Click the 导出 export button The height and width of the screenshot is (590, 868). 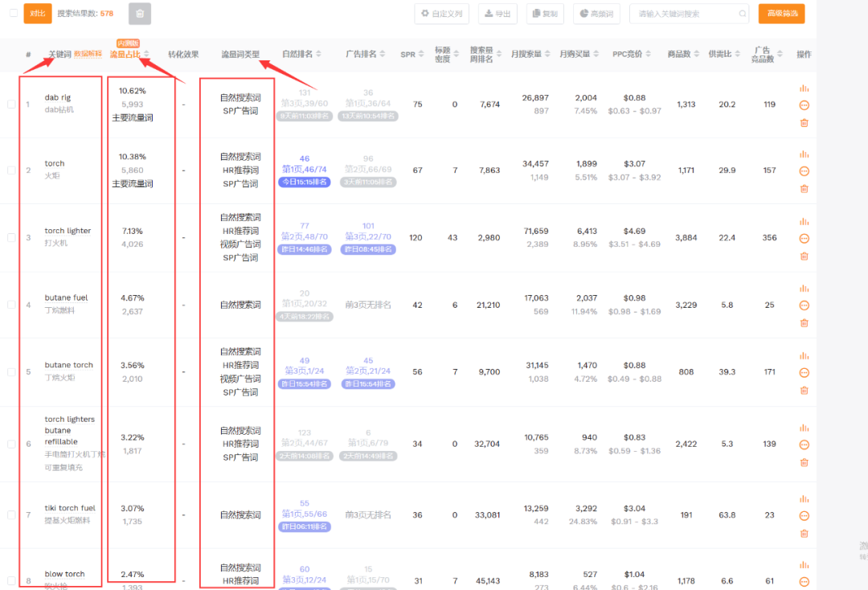[497, 14]
